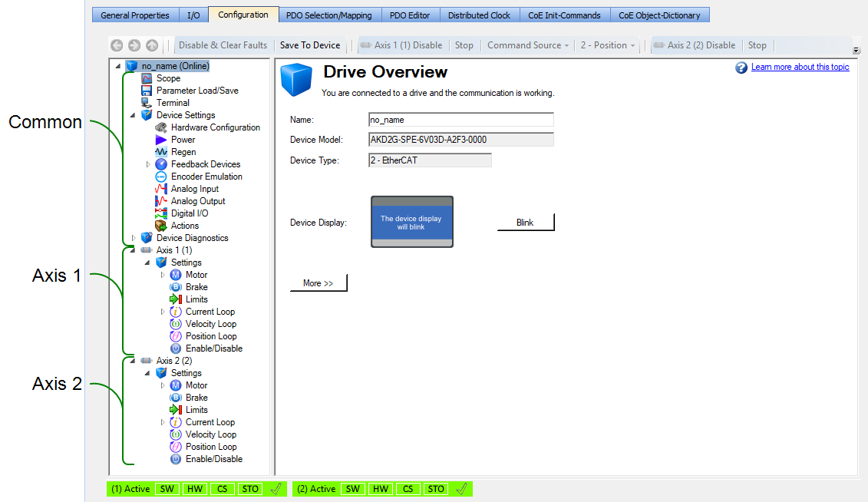Click the Analog Output icon
The image size is (868, 502).
pos(161,201)
